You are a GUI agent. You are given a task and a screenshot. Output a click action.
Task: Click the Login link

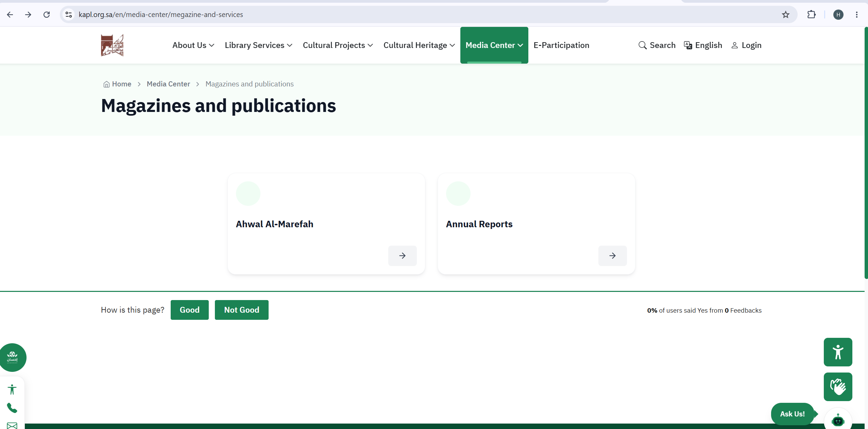pos(746,45)
